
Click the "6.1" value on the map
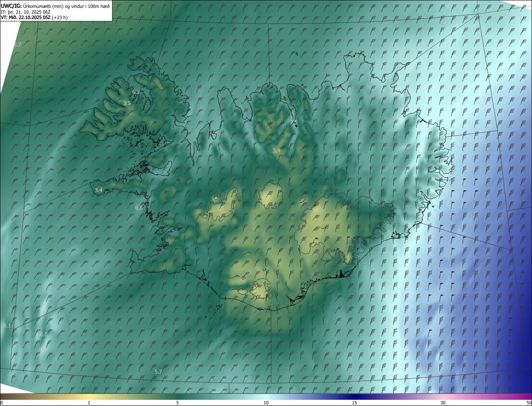[7, 326]
